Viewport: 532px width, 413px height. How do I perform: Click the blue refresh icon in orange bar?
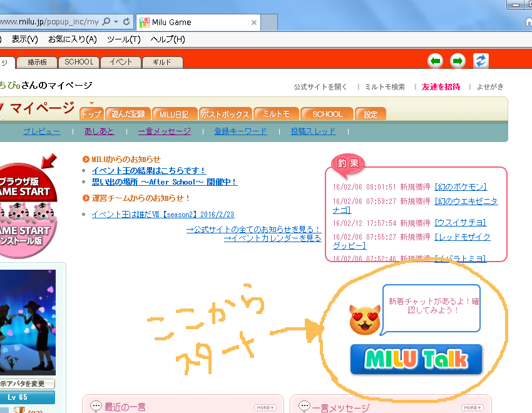(x=481, y=61)
